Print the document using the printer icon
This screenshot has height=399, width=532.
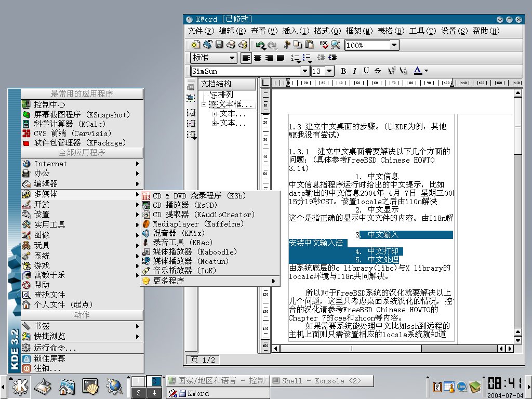[231, 45]
